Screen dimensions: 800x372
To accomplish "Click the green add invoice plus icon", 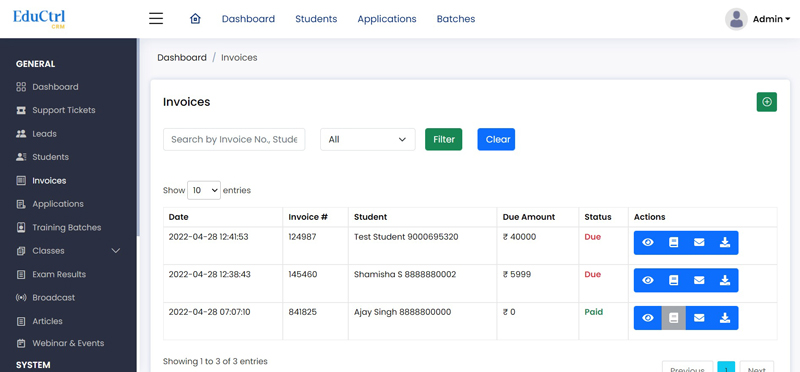I will (x=766, y=102).
